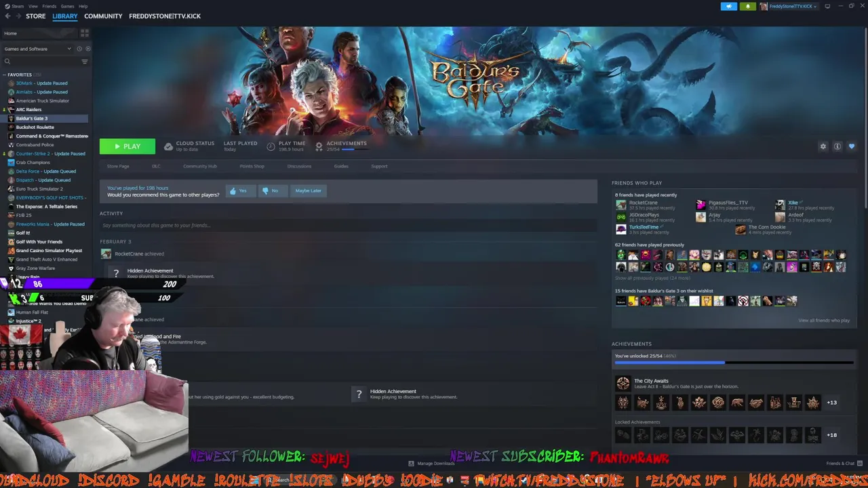Open the Support tab

(379, 166)
